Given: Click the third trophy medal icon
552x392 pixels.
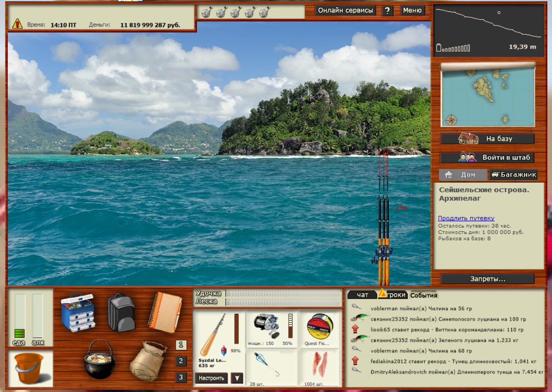Looking at the screenshot, I should pyautogui.click(x=235, y=12).
